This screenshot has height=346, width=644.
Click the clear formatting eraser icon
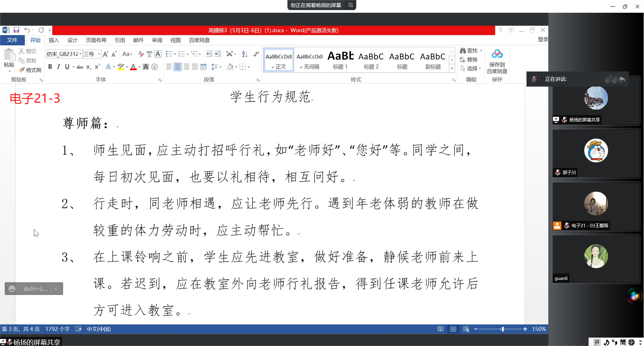click(x=141, y=54)
